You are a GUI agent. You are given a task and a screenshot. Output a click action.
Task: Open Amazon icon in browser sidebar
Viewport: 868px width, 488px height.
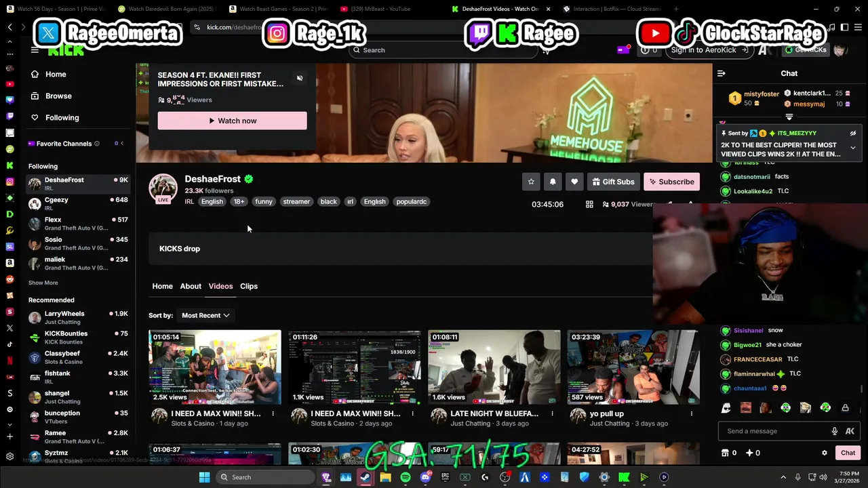9,263
